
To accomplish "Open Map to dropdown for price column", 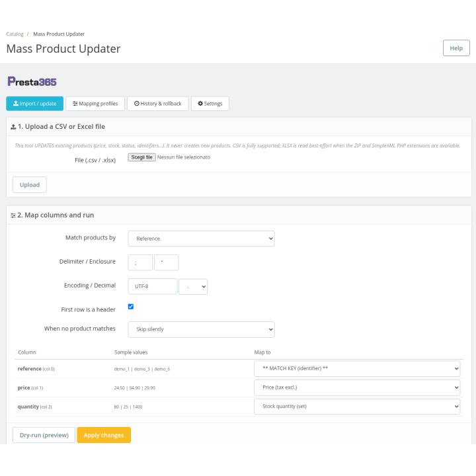I will click(357, 387).
